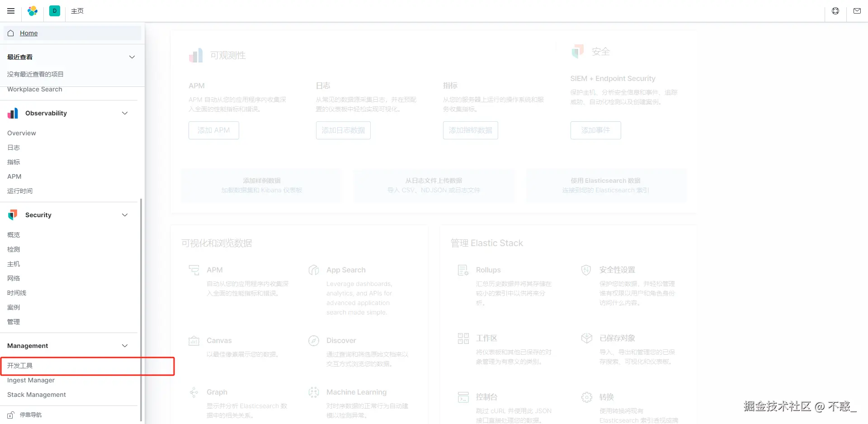Viewport: 868px width, 424px height.
Task: Open 网络 in the sidebar
Action: coord(14,278)
